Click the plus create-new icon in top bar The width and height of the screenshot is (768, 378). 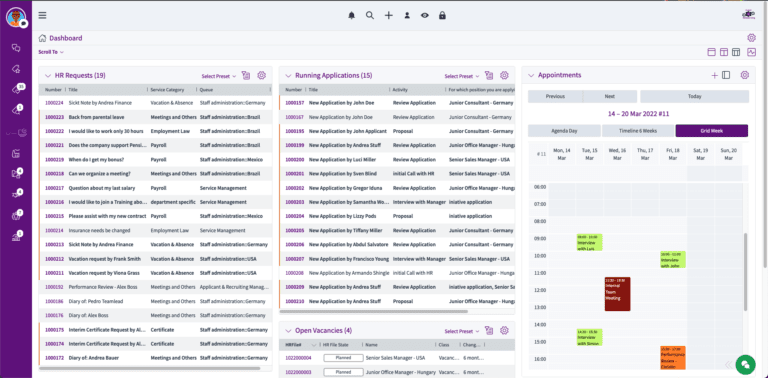click(388, 16)
